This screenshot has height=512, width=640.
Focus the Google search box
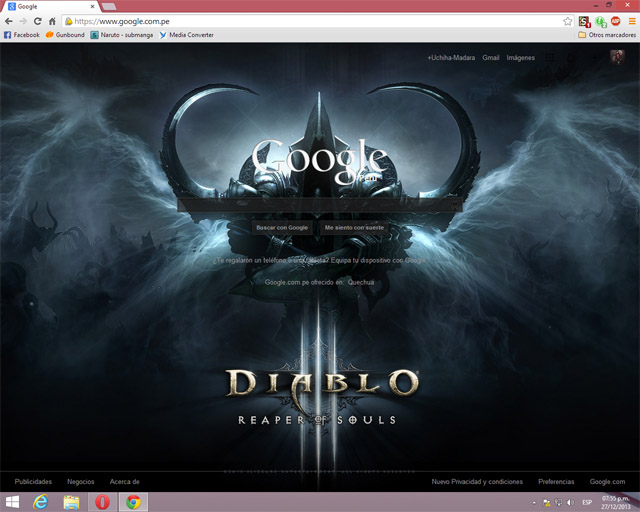click(320, 205)
